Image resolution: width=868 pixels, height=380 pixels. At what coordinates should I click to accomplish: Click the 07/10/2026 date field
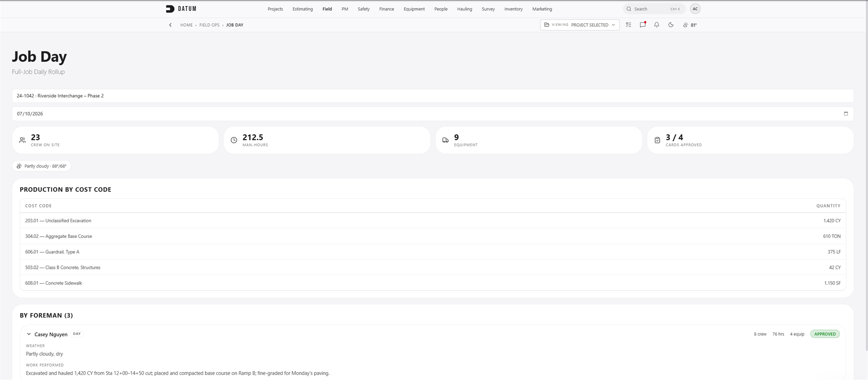[432, 114]
